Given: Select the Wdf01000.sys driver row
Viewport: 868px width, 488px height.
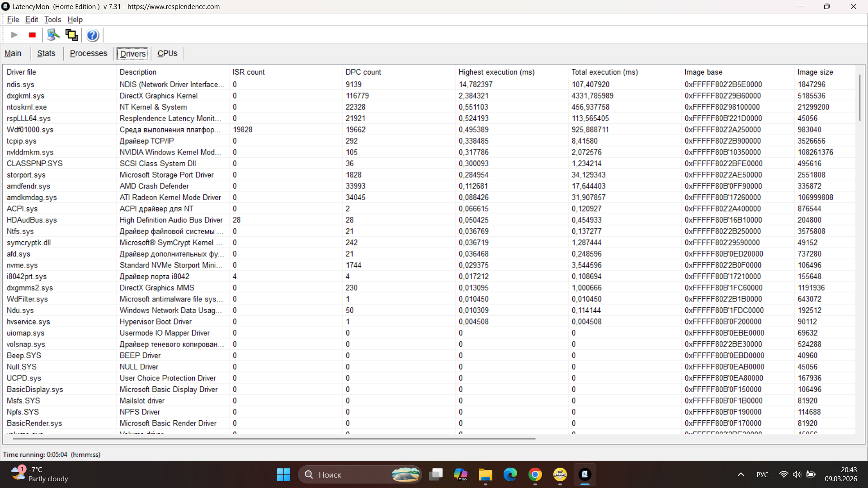Looking at the screenshot, I should [429, 130].
